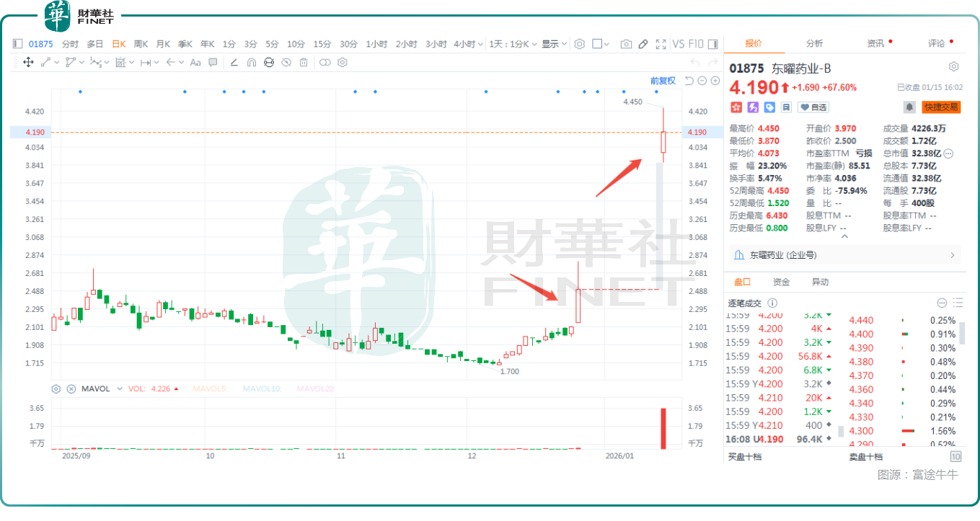Collapse the quote details chevron

[x=844, y=237]
